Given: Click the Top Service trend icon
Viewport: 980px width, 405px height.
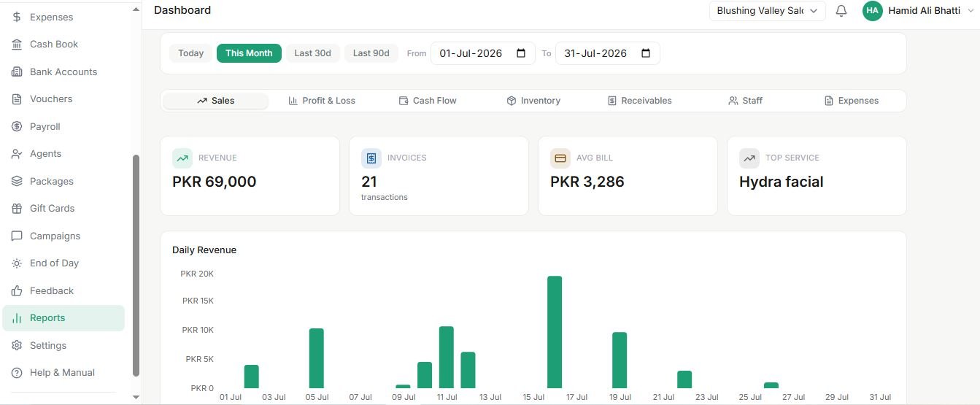Looking at the screenshot, I should point(749,158).
